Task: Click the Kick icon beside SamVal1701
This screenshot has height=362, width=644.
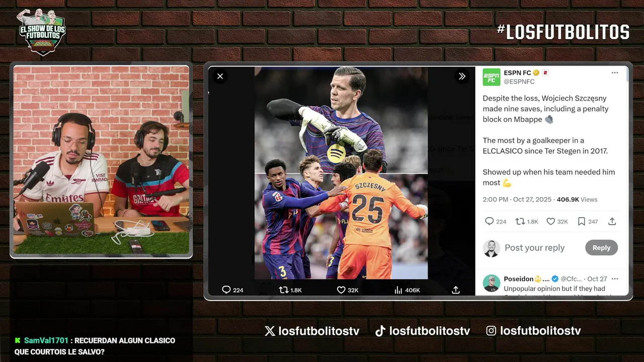Action: (18, 340)
